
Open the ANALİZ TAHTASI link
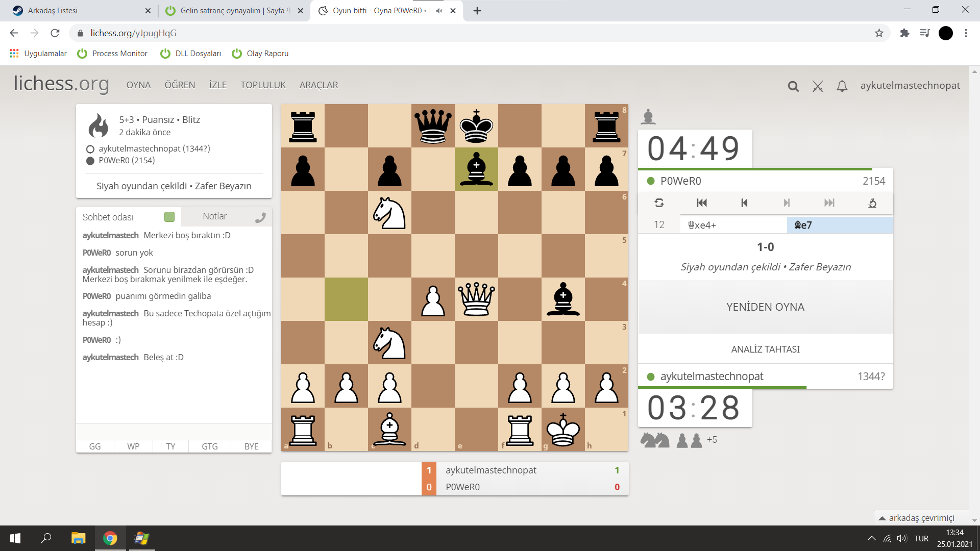coord(765,349)
